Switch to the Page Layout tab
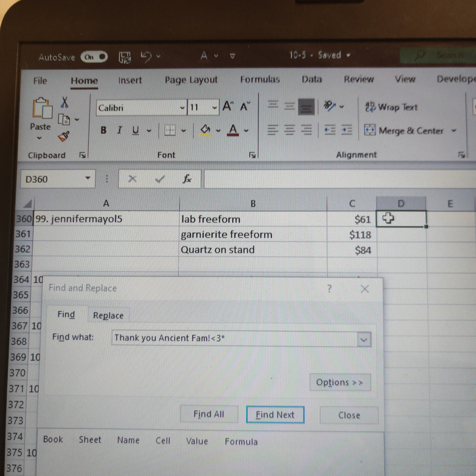This screenshot has width=476, height=476. pos(191,80)
